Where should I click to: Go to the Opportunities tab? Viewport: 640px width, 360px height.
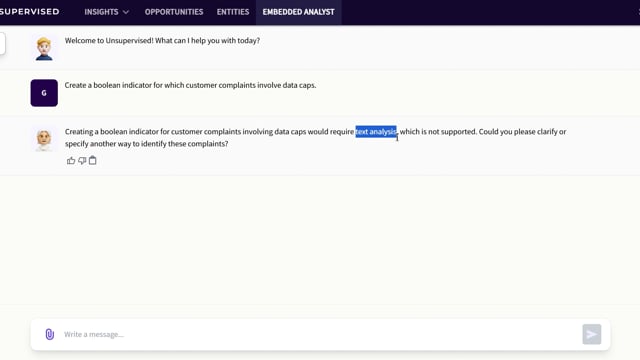(174, 12)
